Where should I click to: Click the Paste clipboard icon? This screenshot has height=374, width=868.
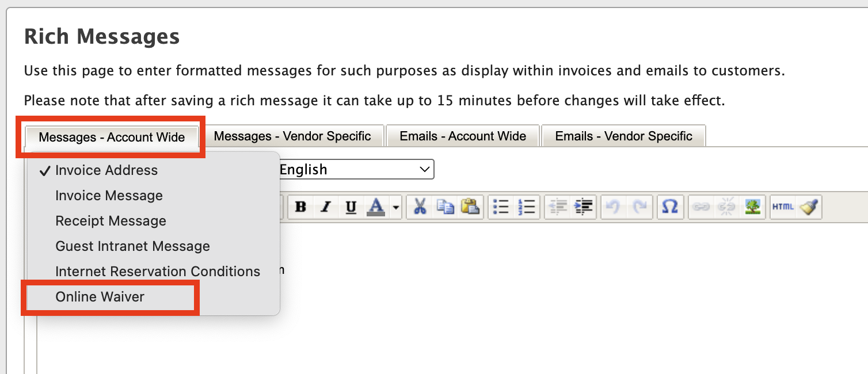point(470,207)
